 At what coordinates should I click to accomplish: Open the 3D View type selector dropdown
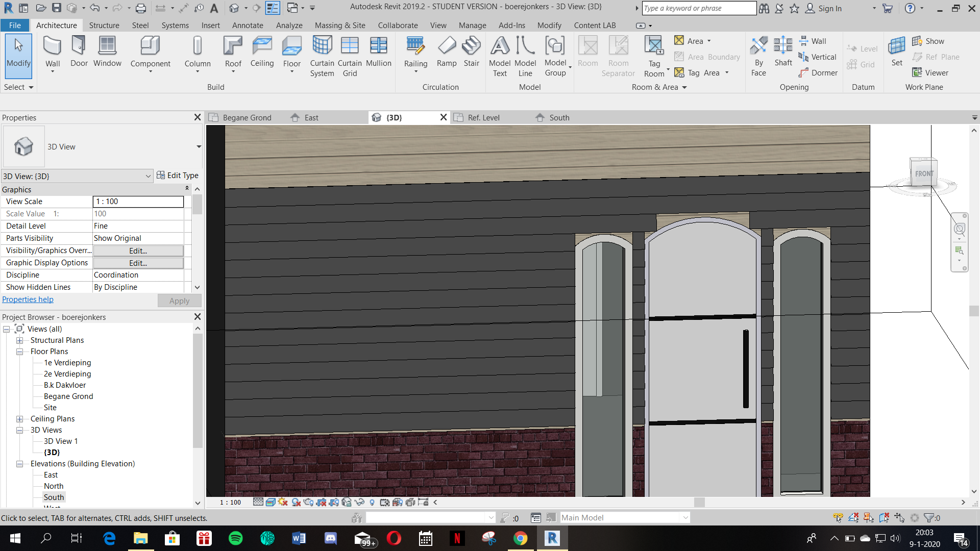[x=148, y=176]
